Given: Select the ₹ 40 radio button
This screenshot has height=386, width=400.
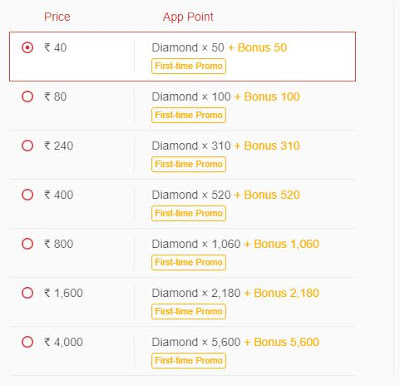Looking at the screenshot, I should (x=27, y=47).
